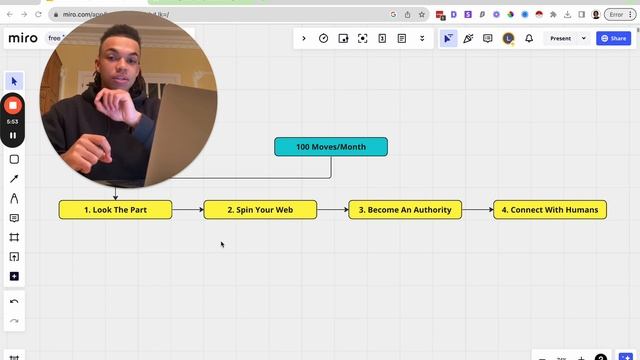Screen dimensions: 640x360
Task: Click the Google icon in address bar
Action: (x=393, y=14)
